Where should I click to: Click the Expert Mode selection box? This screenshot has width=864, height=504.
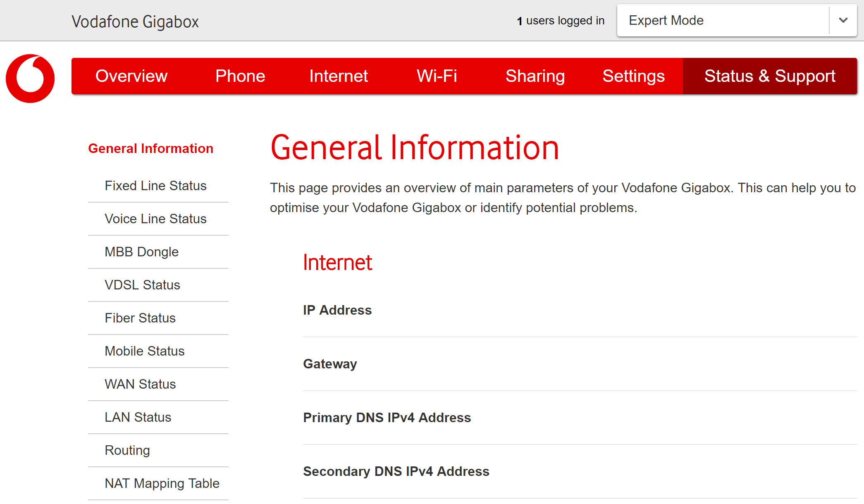(x=737, y=20)
